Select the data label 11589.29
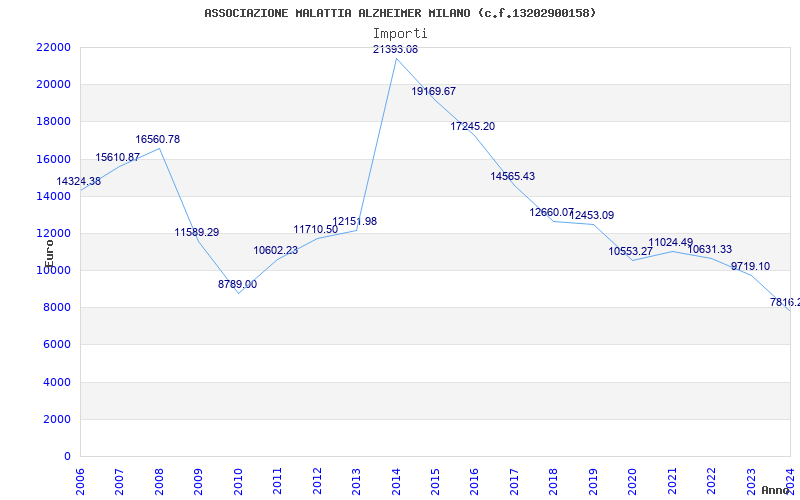The image size is (800, 500). tap(197, 233)
